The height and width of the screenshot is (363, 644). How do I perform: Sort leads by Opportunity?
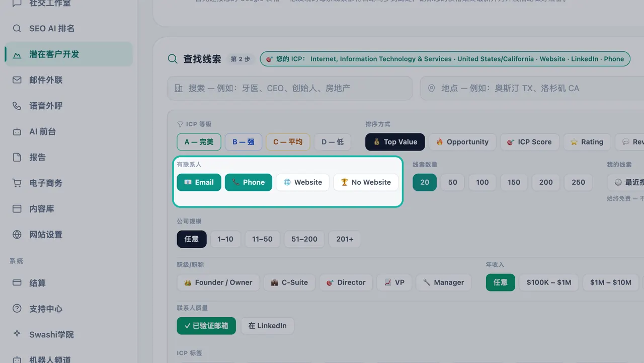click(462, 142)
